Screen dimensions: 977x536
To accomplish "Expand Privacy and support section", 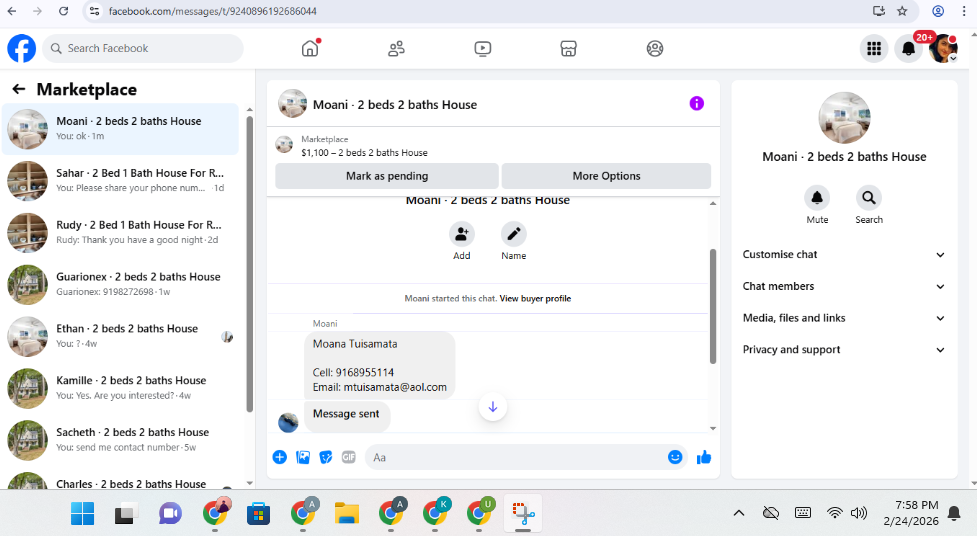I will [844, 350].
